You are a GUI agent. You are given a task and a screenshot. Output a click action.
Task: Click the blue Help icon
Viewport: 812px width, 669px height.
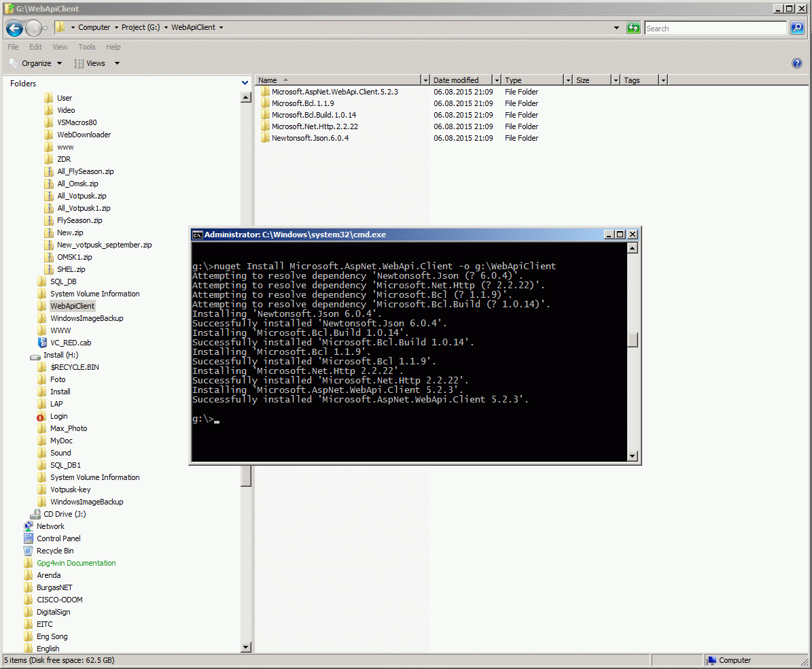click(797, 63)
